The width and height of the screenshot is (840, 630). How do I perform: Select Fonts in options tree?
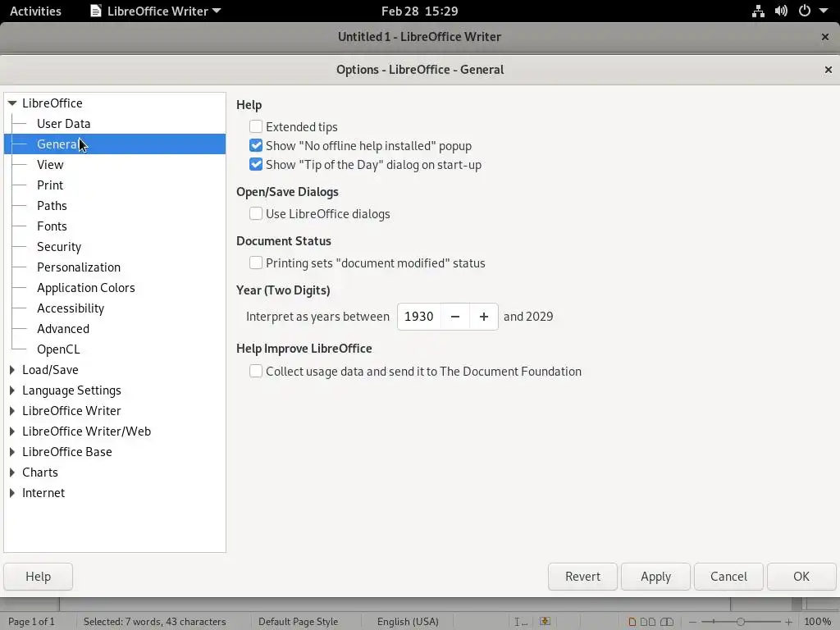[x=52, y=226]
